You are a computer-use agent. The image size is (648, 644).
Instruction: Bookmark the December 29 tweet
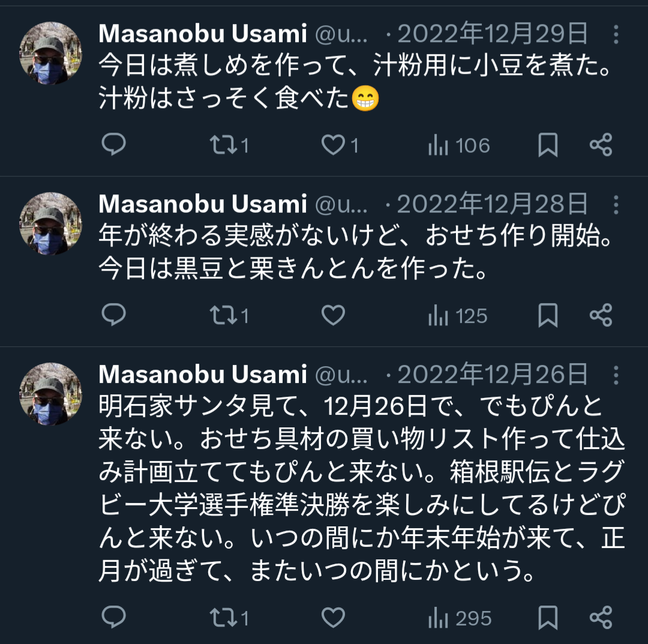(548, 145)
